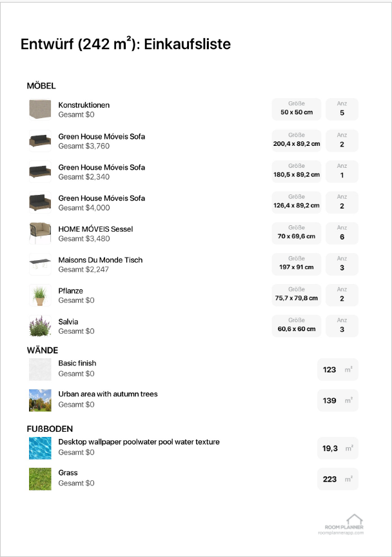
Task: Click the sofa thumbnail priced $4,000
Action: (39, 202)
